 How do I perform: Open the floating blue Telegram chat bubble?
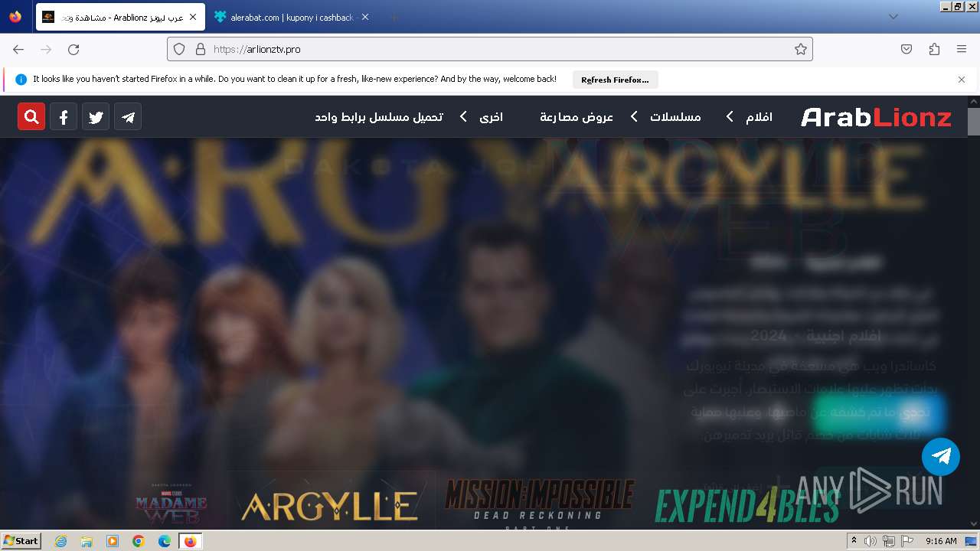pyautogui.click(x=941, y=457)
